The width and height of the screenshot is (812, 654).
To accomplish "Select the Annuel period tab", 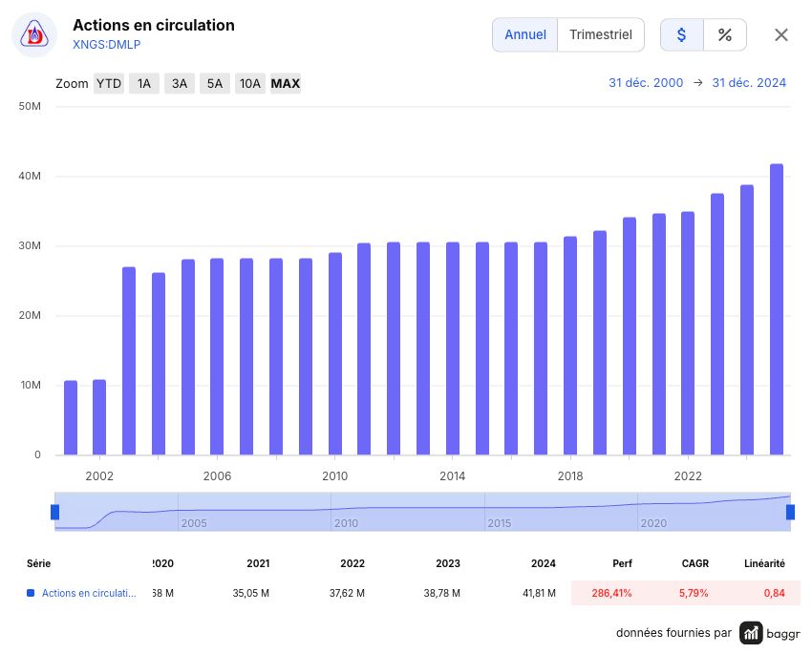I will (x=525, y=34).
